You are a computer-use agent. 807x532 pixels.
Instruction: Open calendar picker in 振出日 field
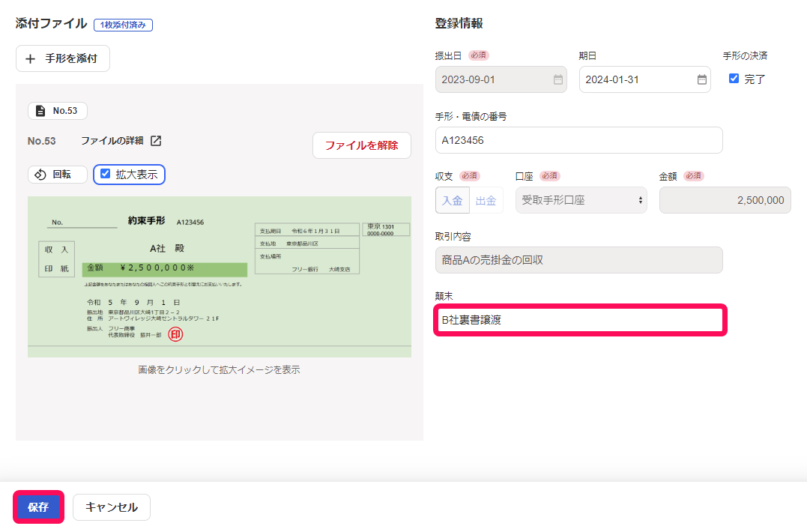click(558, 79)
